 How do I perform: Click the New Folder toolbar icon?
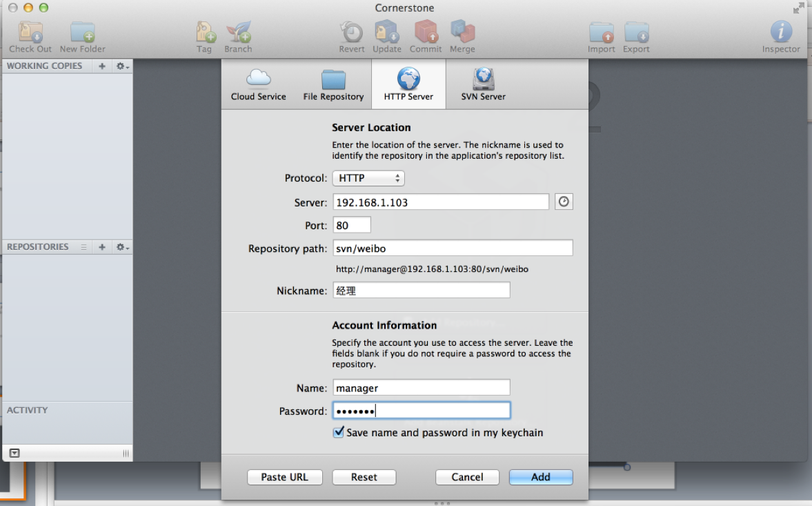tap(83, 32)
